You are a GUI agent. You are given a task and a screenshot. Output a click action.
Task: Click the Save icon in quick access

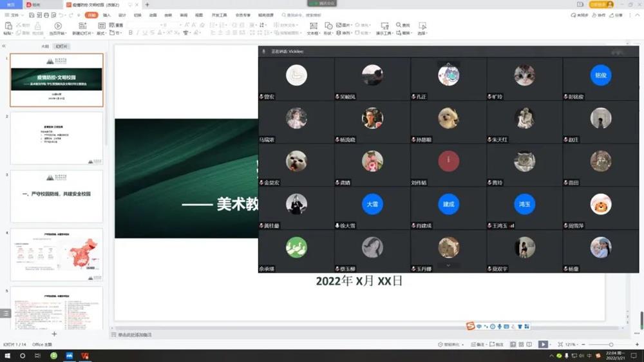pyautogui.click(x=31, y=15)
